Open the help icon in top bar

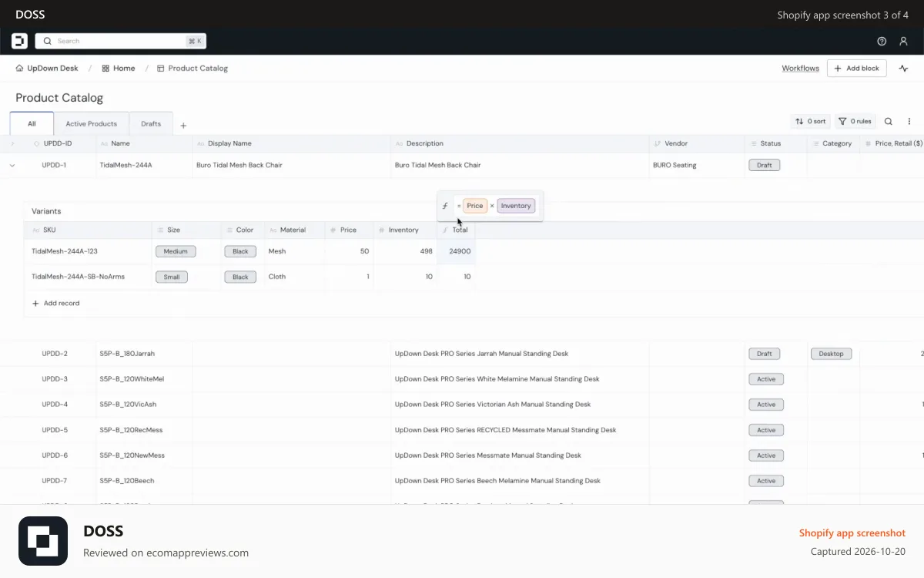pos(882,41)
